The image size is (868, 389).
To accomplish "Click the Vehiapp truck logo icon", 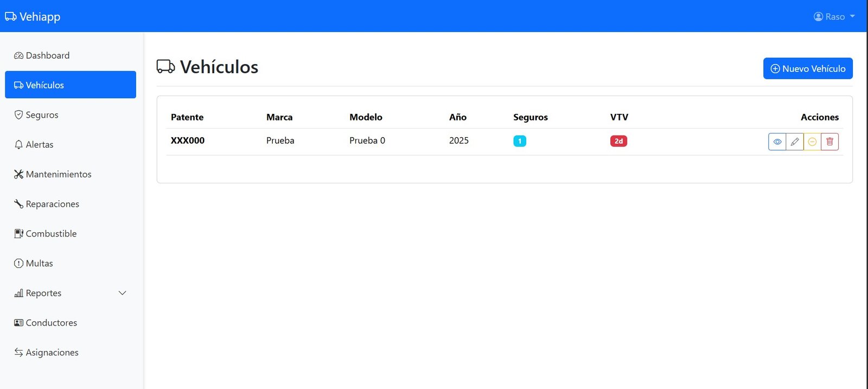I will 11,16.
